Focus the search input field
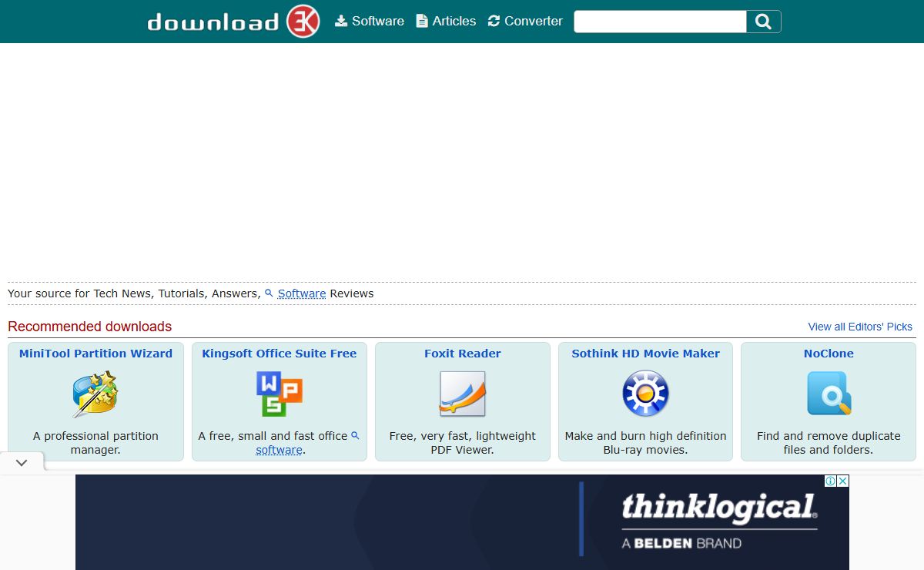The width and height of the screenshot is (924, 570). click(660, 22)
